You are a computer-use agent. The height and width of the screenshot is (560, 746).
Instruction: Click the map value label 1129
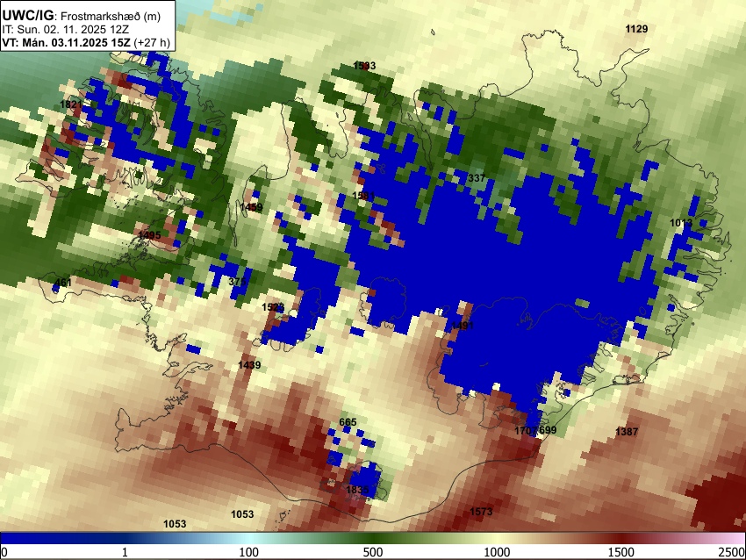(x=636, y=29)
